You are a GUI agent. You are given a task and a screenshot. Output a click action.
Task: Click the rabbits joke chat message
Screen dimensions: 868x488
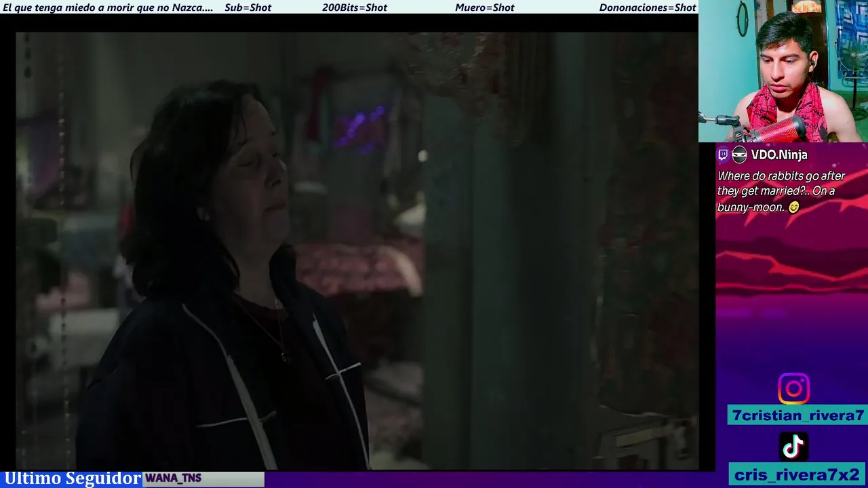tap(781, 191)
